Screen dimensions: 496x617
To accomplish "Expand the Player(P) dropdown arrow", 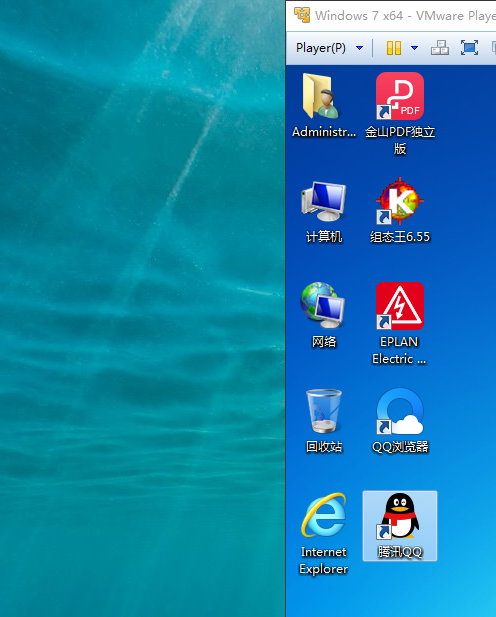I will coord(359,48).
